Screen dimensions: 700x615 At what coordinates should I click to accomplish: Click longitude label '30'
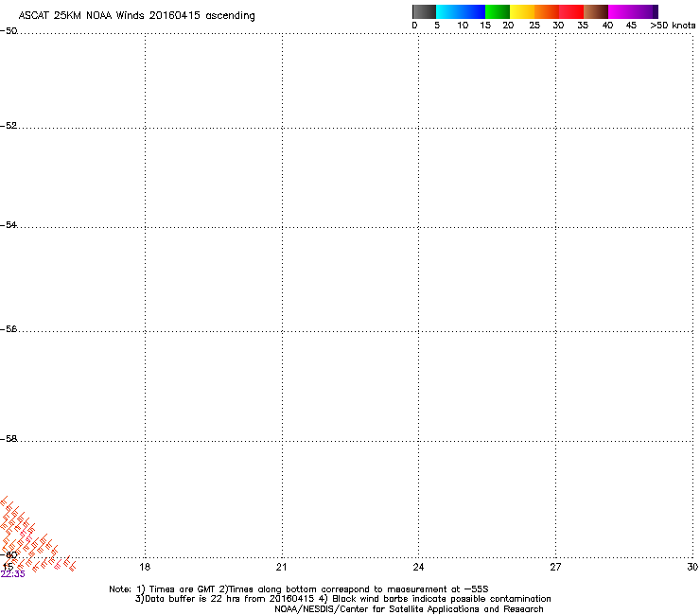(x=692, y=567)
